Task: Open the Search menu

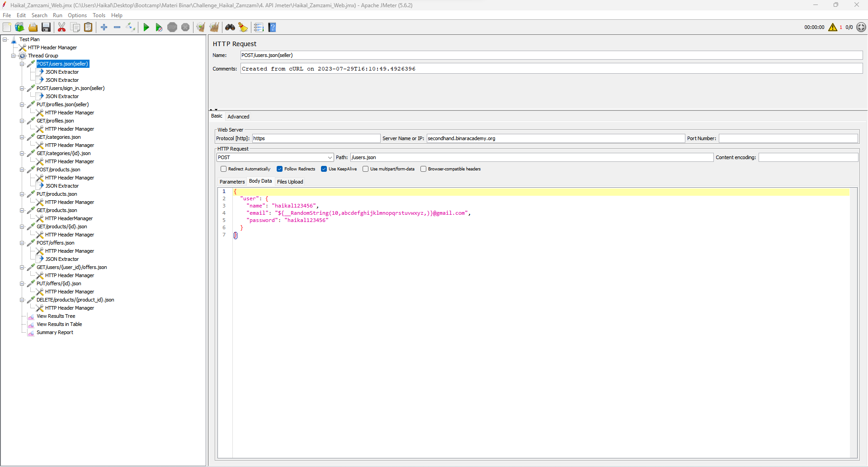Action: click(x=39, y=15)
